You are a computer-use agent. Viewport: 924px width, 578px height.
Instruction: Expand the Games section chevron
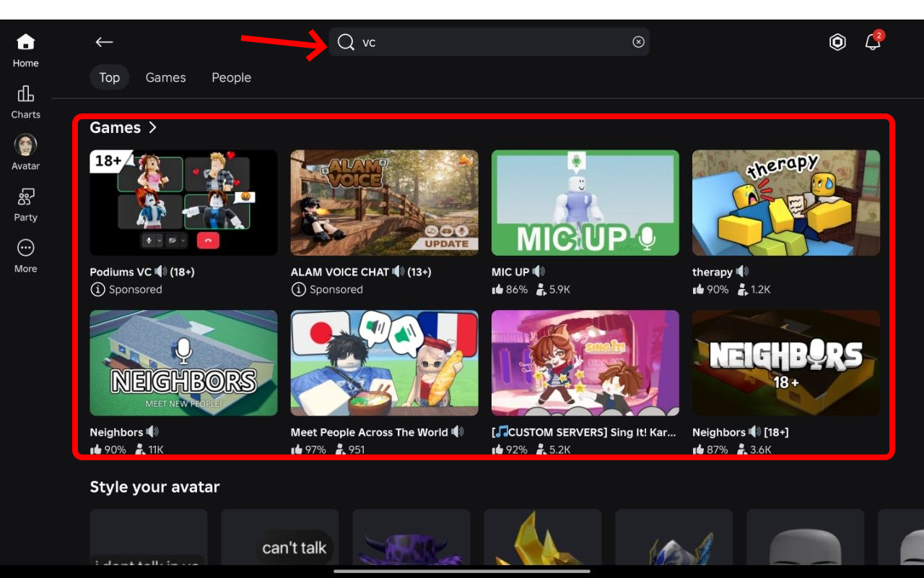(152, 128)
